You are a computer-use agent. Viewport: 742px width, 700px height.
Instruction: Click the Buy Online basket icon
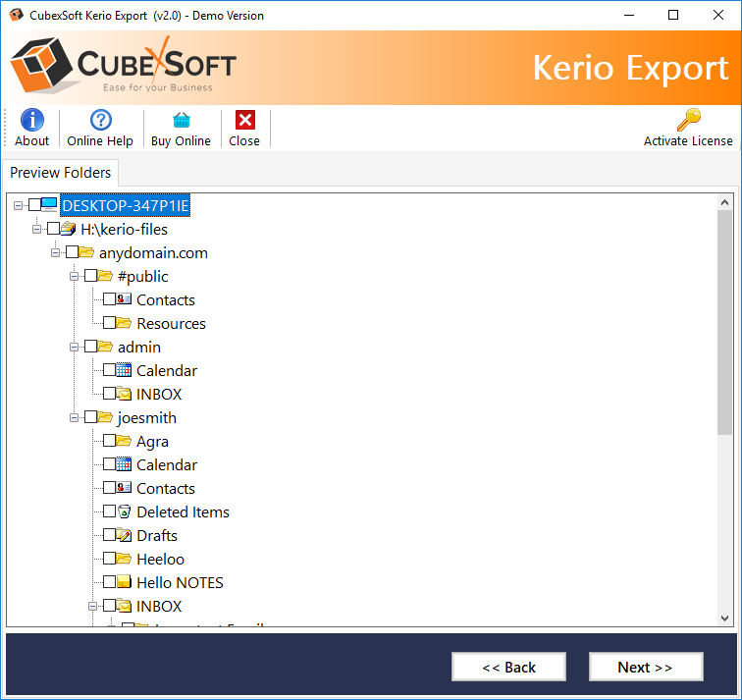182,120
